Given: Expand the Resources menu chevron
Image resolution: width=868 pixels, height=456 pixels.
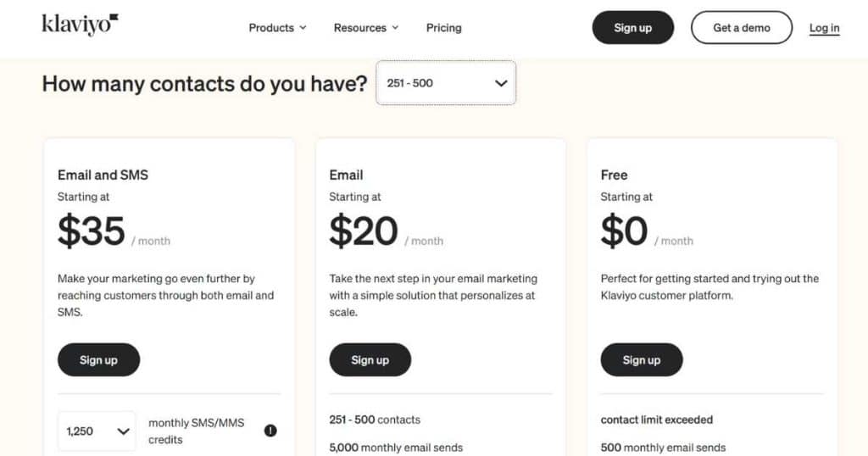Looking at the screenshot, I should (395, 28).
